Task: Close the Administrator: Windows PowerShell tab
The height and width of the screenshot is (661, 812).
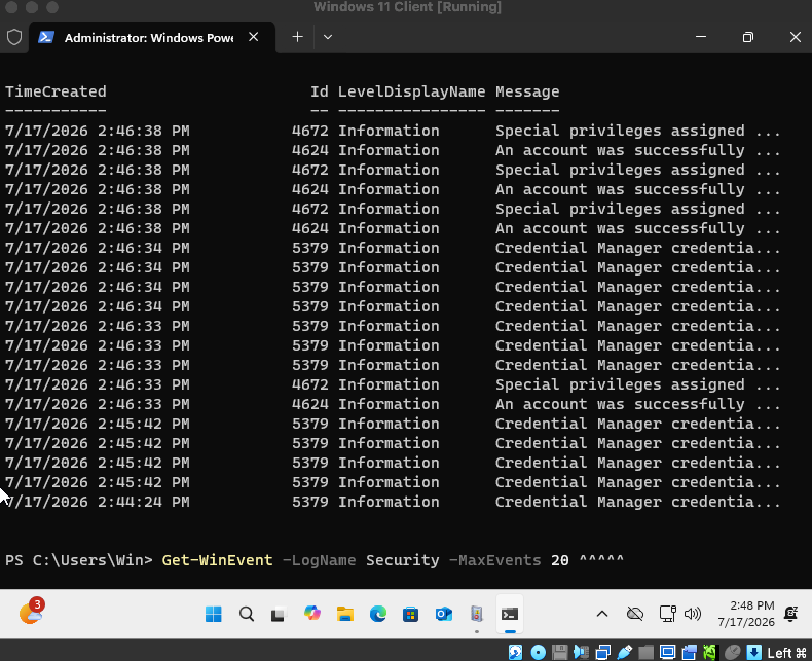Action: tap(253, 37)
